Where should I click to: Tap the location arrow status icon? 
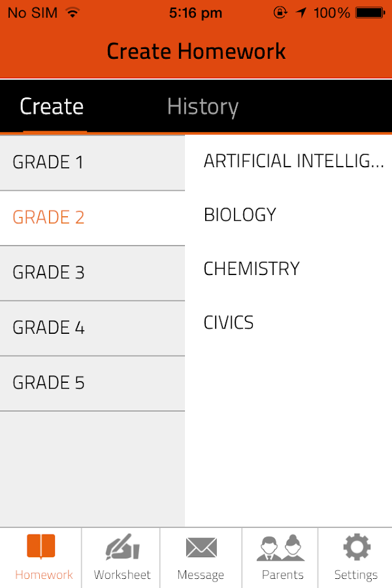pyautogui.click(x=301, y=12)
